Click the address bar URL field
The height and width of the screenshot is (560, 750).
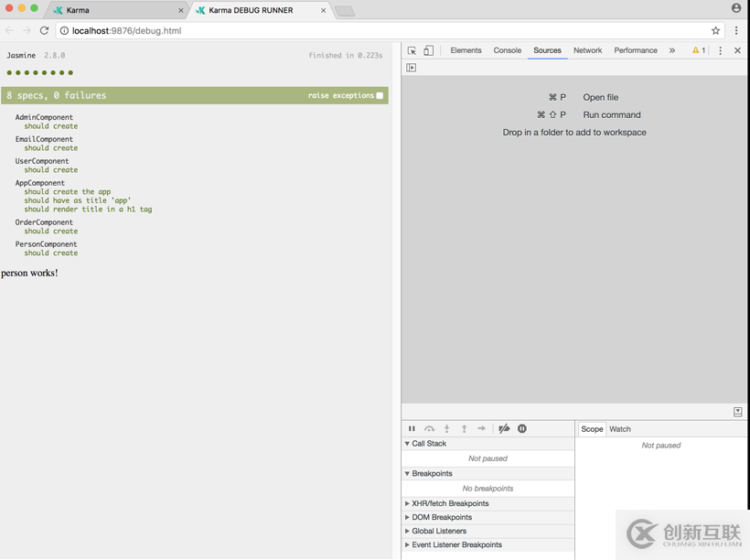click(x=388, y=30)
